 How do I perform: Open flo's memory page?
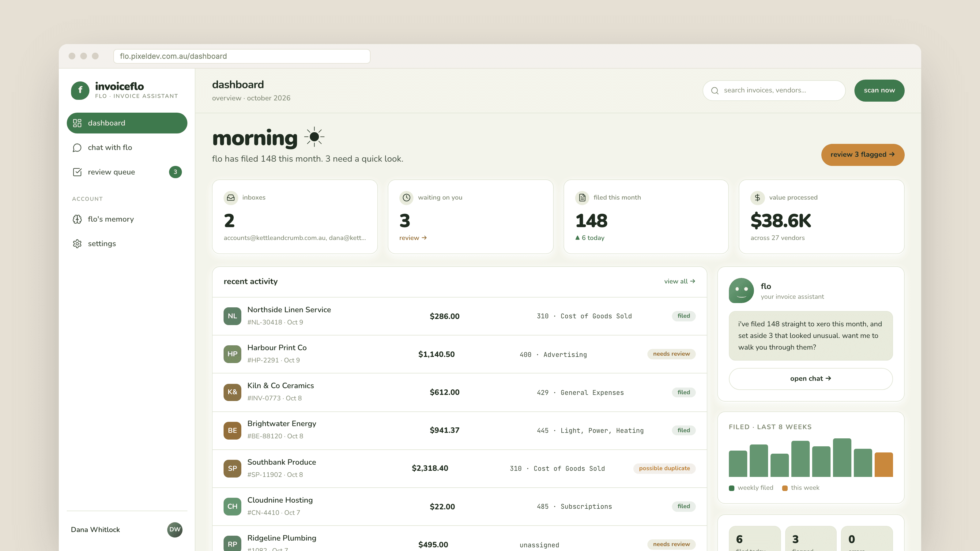click(127, 219)
